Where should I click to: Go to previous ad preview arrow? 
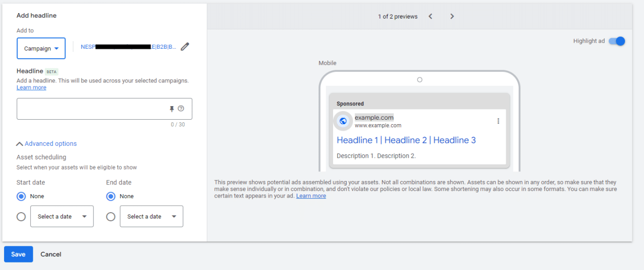click(x=431, y=17)
